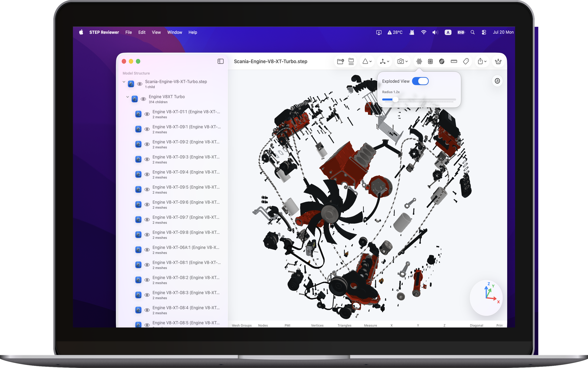588x368 pixels.
Task: Click the exploded view toolbar icon
Action: coord(419,61)
